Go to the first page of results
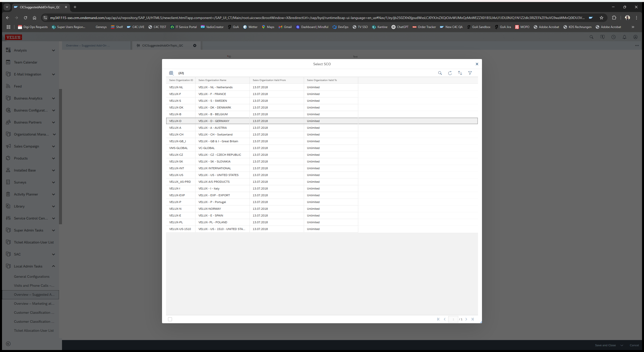644x352 pixels. point(438,319)
